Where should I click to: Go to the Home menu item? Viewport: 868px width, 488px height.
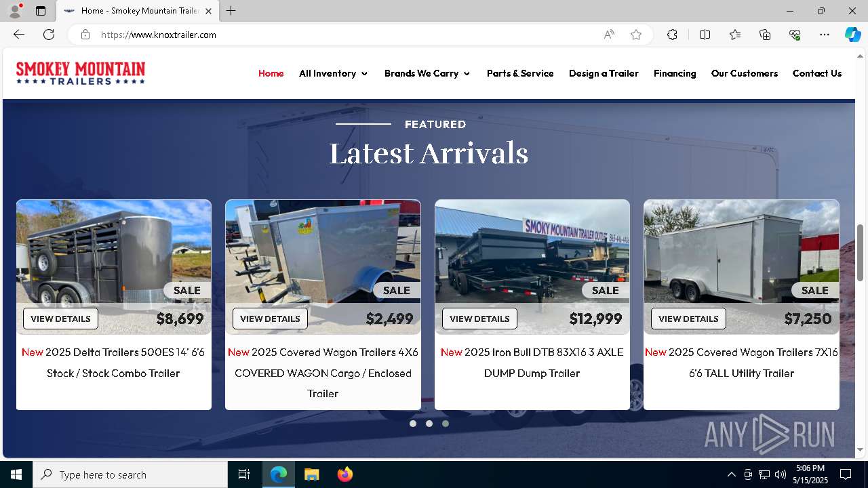(x=271, y=73)
